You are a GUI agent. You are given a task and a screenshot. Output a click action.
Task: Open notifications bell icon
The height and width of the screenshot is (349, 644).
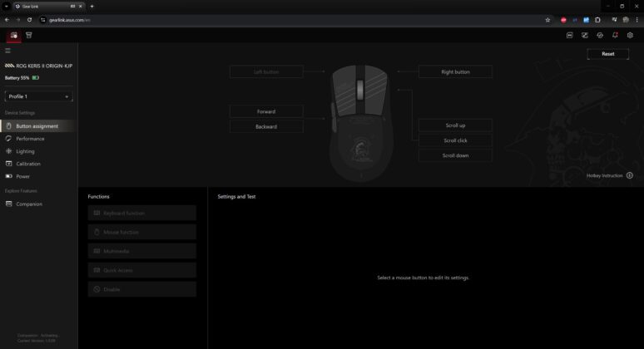(615, 35)
